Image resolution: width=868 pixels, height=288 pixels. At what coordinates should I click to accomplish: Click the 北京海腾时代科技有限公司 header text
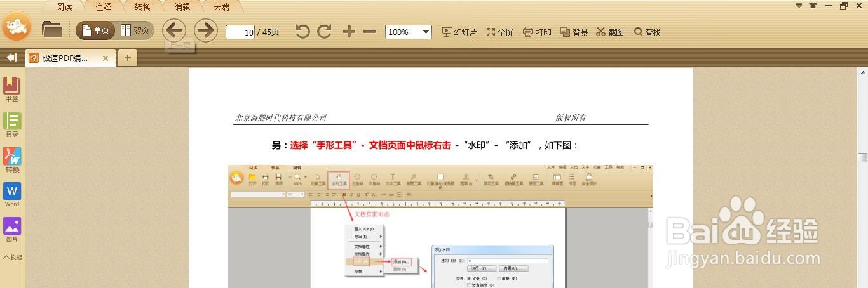click(x=281, y=118)
